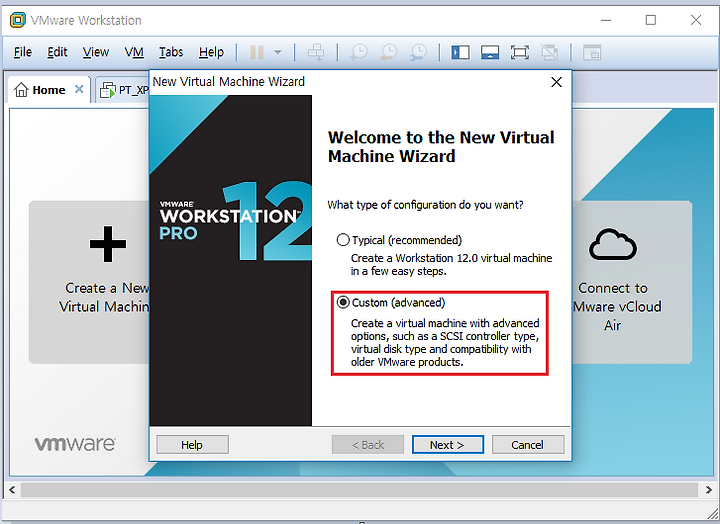Click the 'Welcome to the New Virtual Machine Wizard' heading
Viewport: 720px width, 524px height.
(x=441, y=147)
